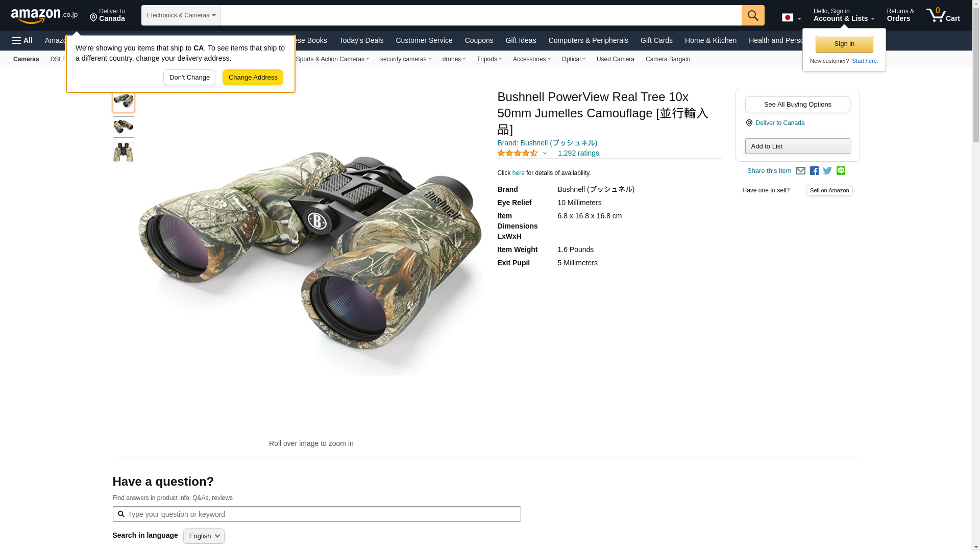
Task: Expand the star rating breakdown chevron
Action: pos(545,153)
